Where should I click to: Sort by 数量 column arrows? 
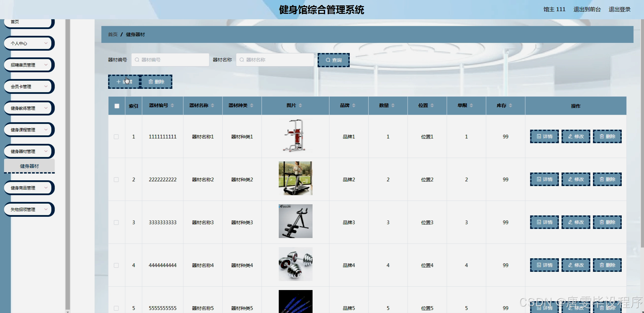coord(393,106)
